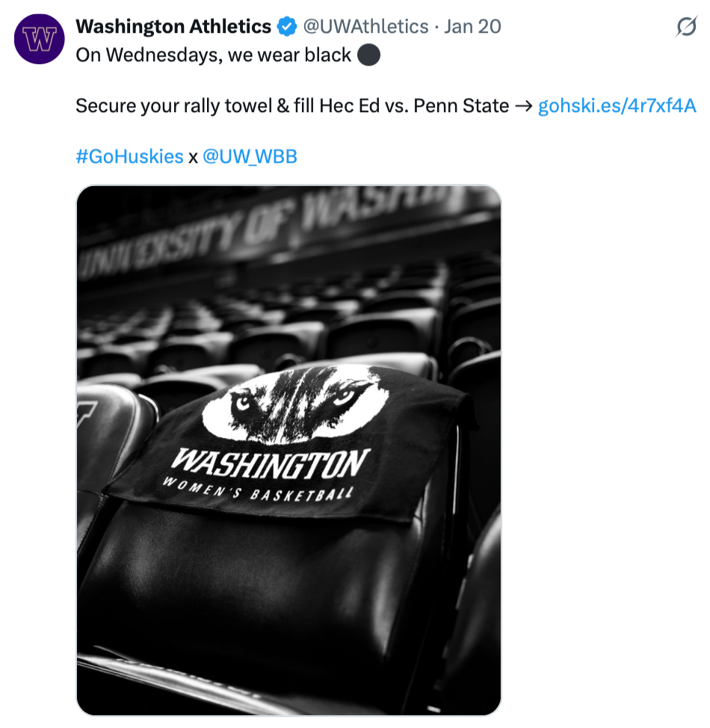The width and height of the screenshot is (710, 728).
Task: Click the "Secure your rally towel" text
Action: [x=173, y=106]
